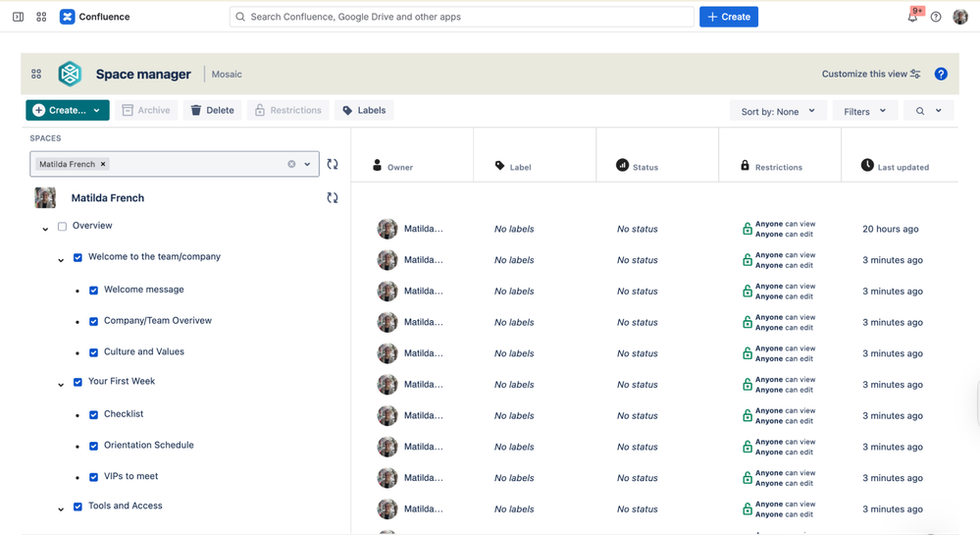Uncheck the Culture and Values checkbox
The width and height of the screenshot is (980, 535).
point(93,352)
